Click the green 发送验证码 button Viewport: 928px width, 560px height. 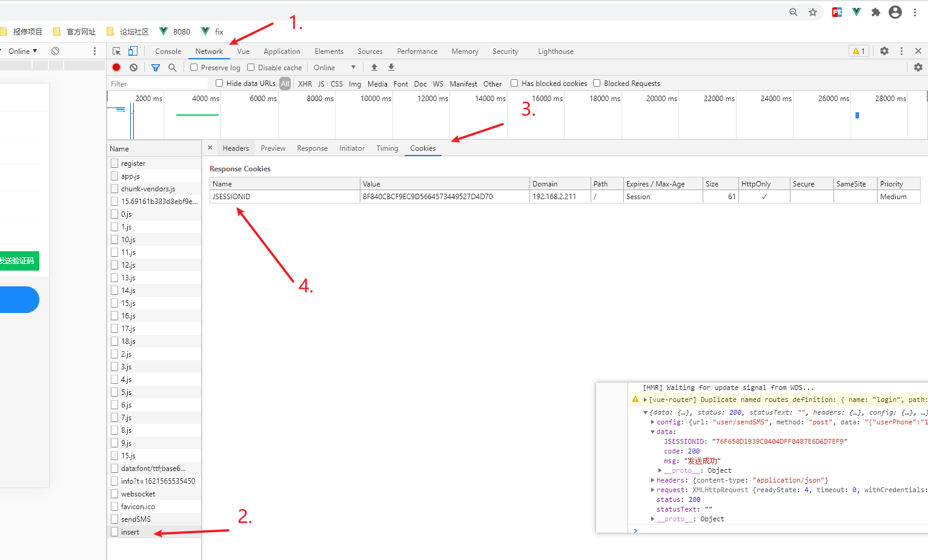[x=19, y=261]
